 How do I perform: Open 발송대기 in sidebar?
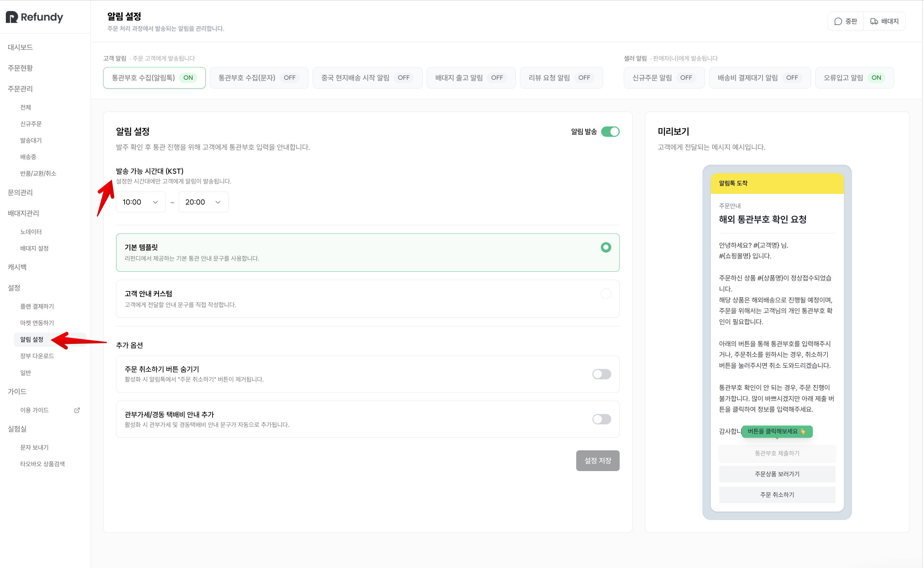coord(31,140)
